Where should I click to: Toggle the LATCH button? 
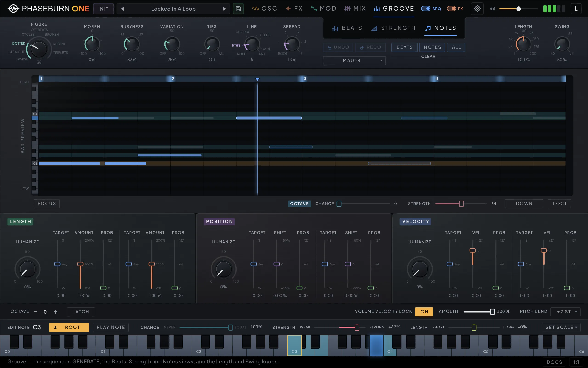(x=81, y=312)
